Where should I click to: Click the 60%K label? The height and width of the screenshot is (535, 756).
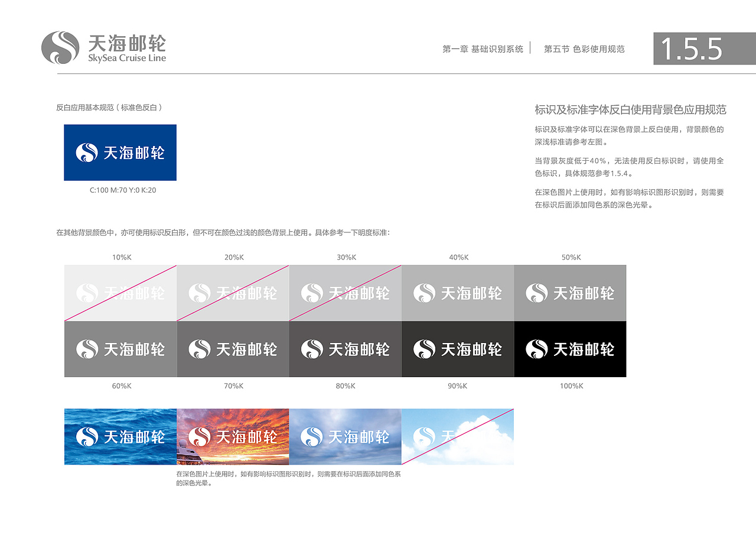121,386
